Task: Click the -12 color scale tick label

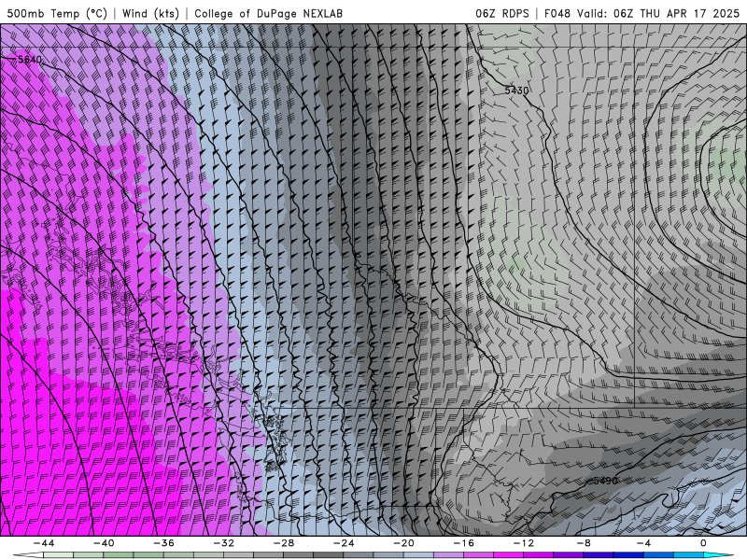Action: [524, 543]
